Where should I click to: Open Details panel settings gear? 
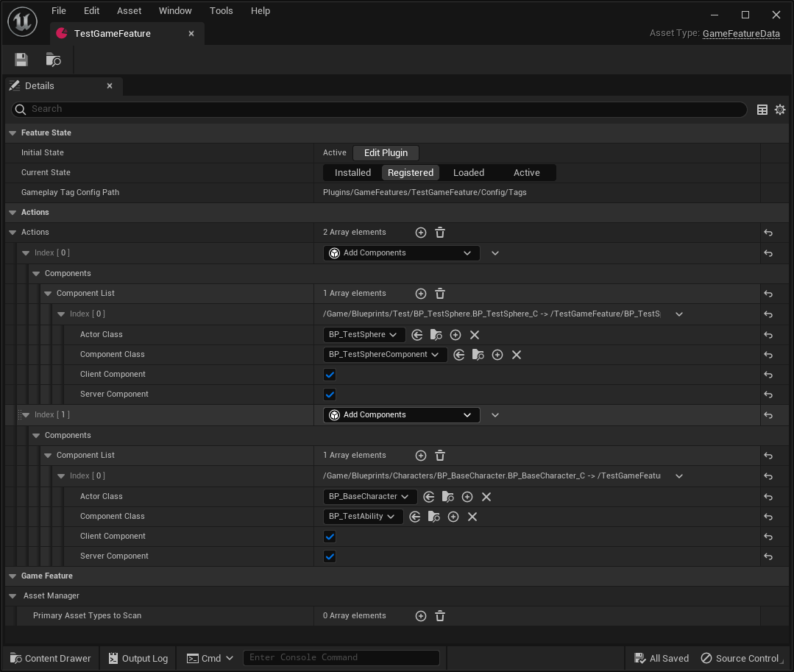[780, 110]
